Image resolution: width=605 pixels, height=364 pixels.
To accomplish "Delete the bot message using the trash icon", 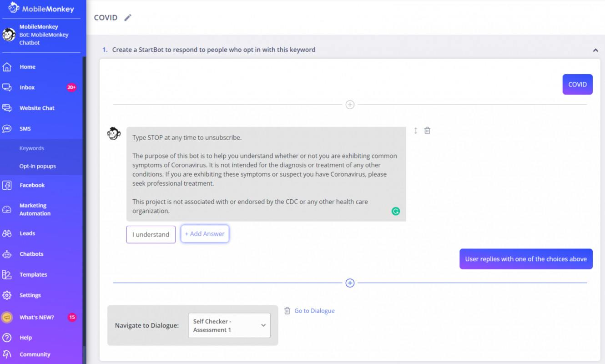I will pos(427,130).
